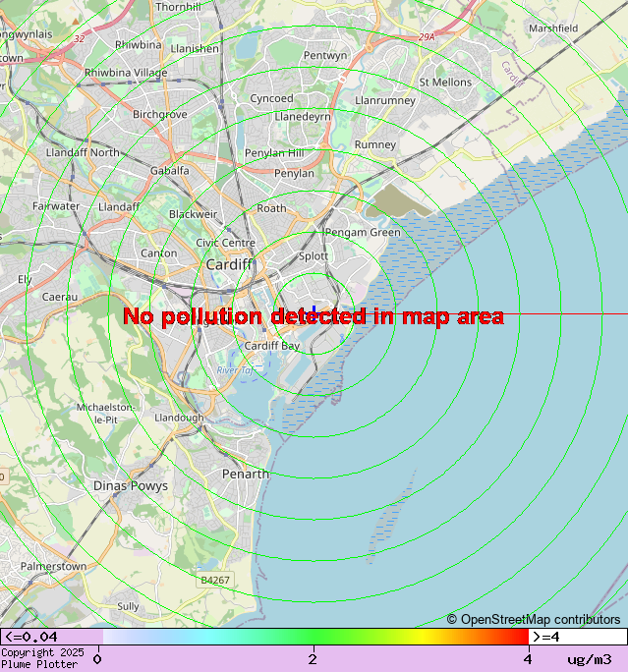Select the St Mellons label
The width and height of the screenshot is (628, 672).
[x=445, y=83]
